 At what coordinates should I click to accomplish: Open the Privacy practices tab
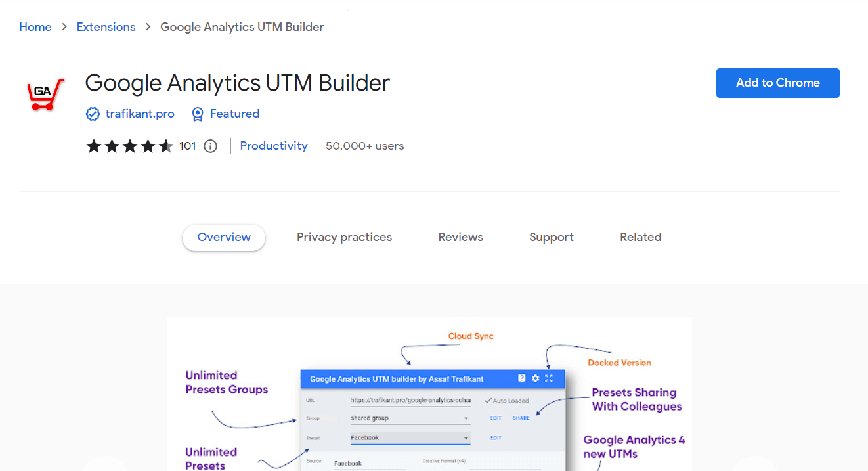click(344, 237)
